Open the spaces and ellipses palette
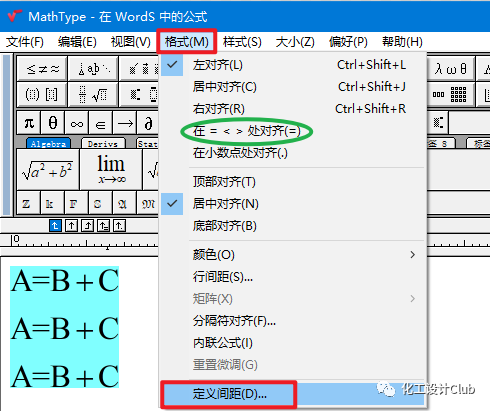The height and width of the screenshot is (411, 490). (x=93, y=69)
